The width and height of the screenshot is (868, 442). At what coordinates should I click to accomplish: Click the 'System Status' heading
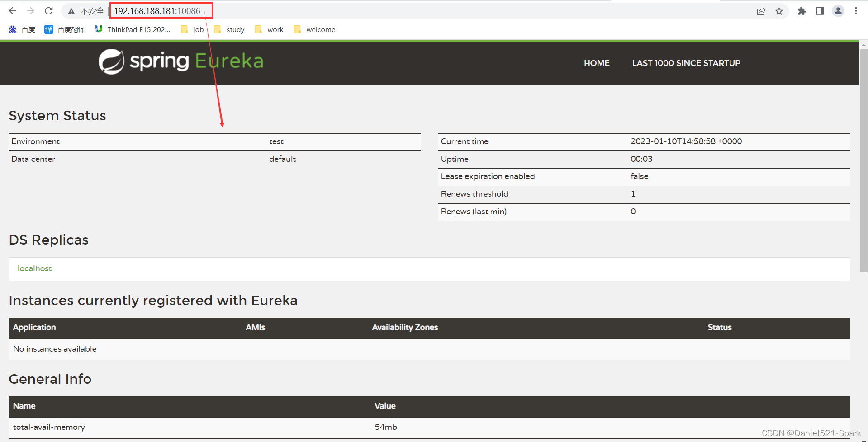click(x=57, y=116)
